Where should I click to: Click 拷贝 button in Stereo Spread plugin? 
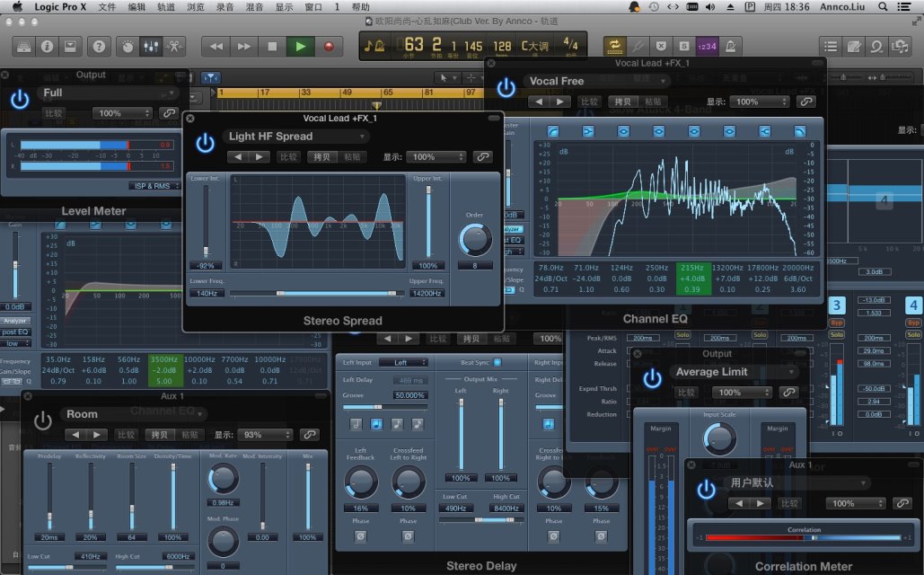[x=321, y=157]
